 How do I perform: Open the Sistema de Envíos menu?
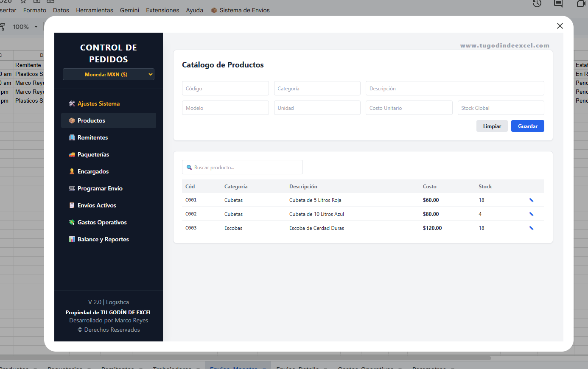click(x=241, y=10)
